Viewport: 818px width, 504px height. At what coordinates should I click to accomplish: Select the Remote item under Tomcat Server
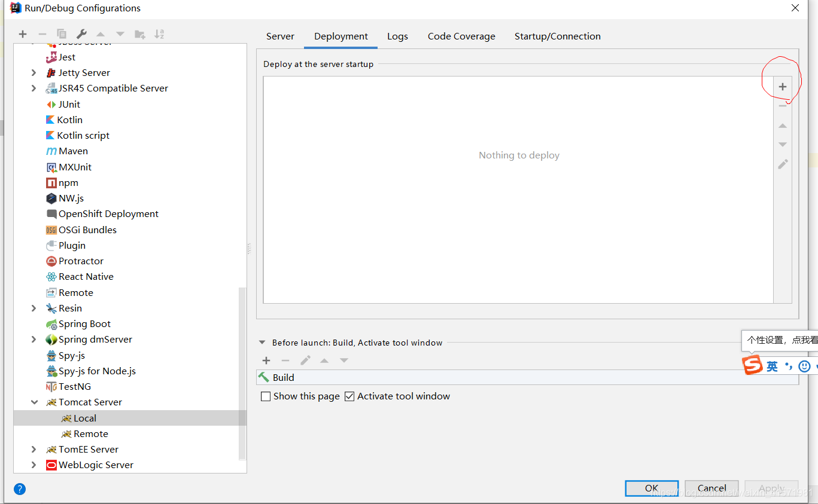pos(84,433)
